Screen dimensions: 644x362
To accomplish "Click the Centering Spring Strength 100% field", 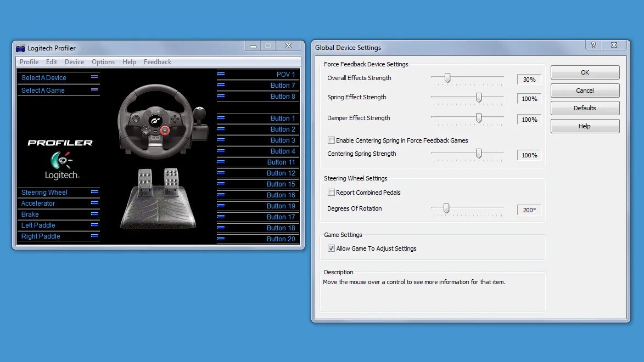I will click(529, 156).
